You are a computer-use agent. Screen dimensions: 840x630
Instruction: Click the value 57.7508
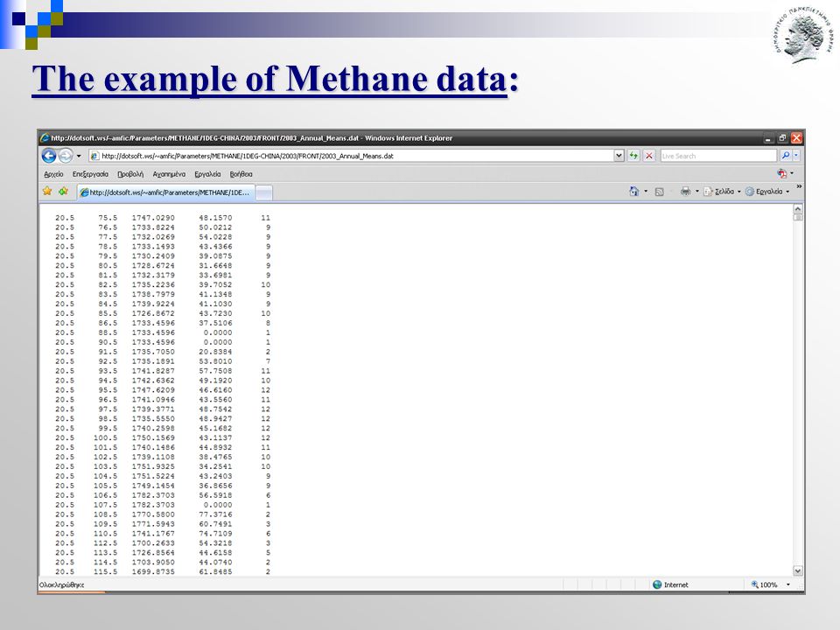(x=215, y=371)
